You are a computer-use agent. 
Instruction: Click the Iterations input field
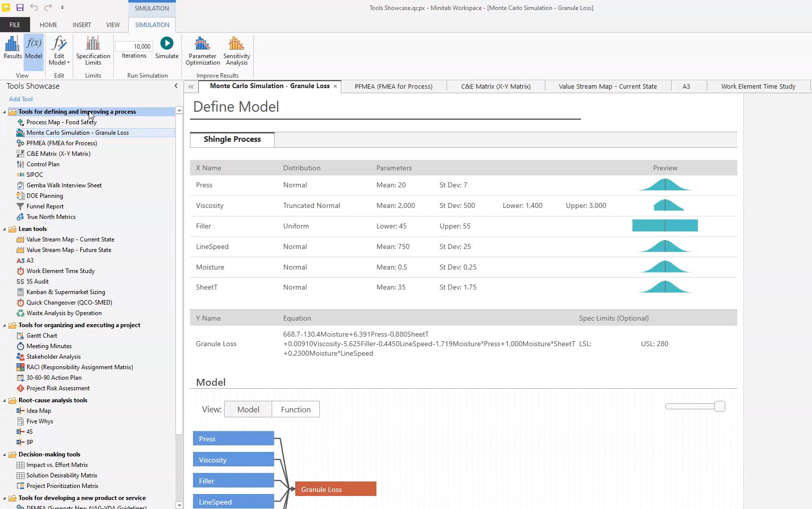pos(134,47)
